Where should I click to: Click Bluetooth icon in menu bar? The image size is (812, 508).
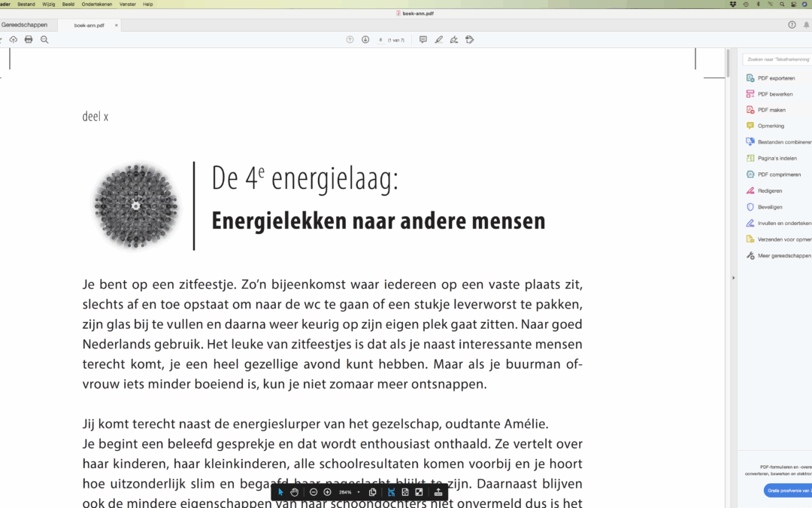click(x=758, y=5)
